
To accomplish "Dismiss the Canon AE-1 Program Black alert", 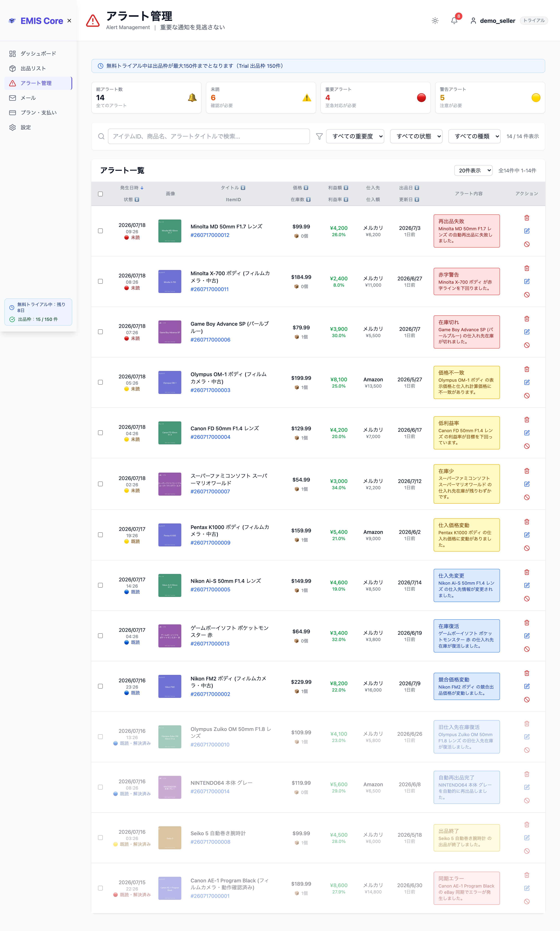I will (527, 902).
